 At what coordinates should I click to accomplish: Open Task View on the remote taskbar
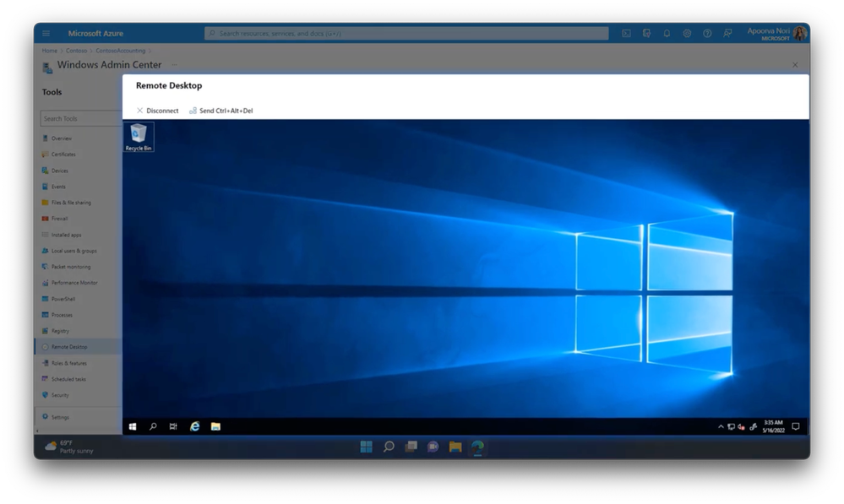point(173,426)
